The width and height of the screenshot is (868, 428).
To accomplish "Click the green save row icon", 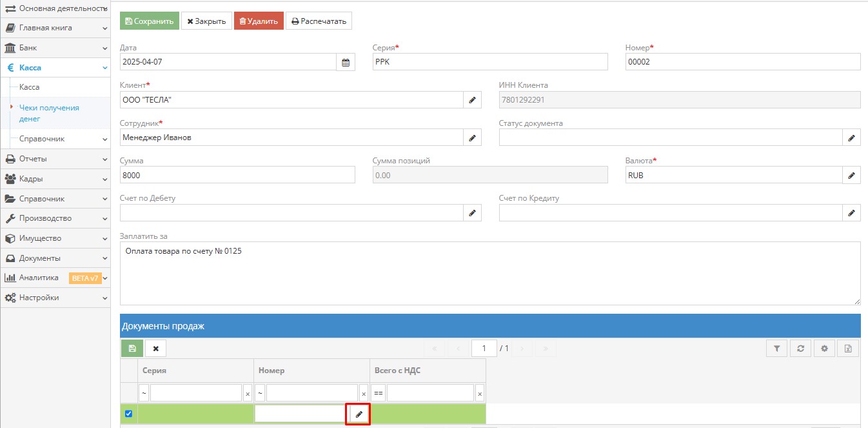I will tap(132, 349).
